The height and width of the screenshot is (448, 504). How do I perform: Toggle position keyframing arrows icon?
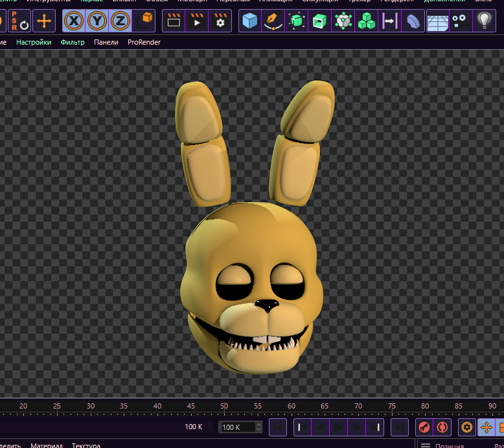click(487, 427)
